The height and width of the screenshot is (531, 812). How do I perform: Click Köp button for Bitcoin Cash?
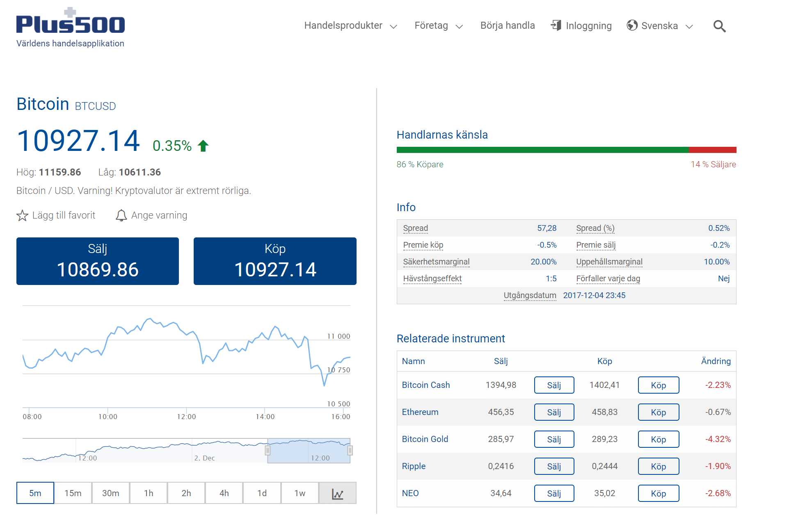tap(658, 385)
